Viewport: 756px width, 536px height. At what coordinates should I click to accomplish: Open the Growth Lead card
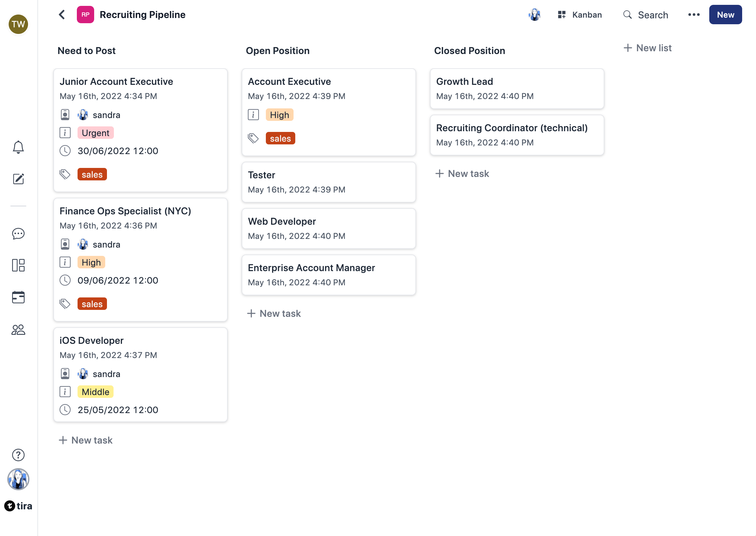point(517,88)
